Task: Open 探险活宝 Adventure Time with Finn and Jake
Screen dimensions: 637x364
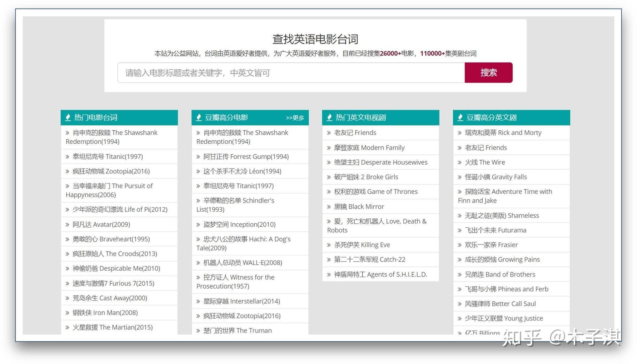Action: coord(505,196)
